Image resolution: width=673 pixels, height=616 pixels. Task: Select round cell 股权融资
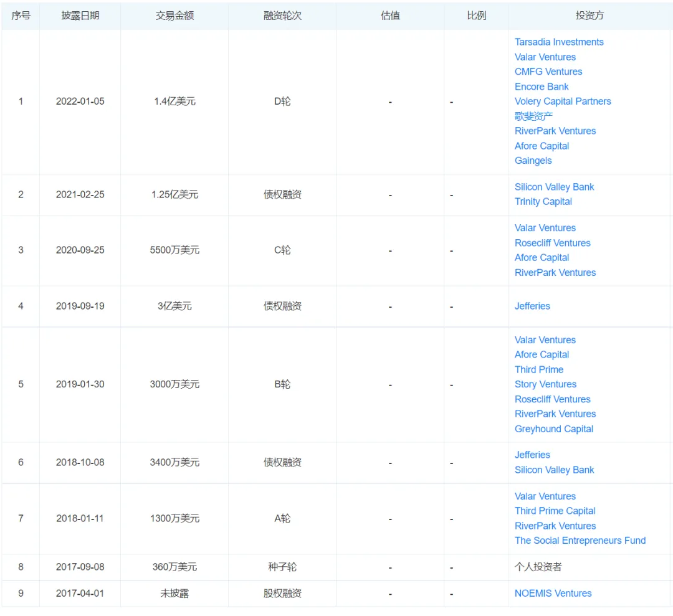pos(282,593)
